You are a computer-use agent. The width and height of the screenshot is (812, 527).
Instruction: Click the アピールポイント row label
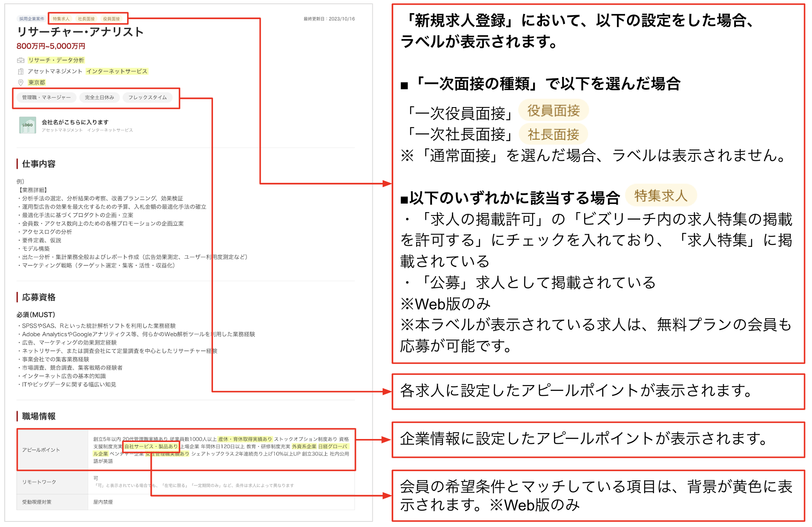pyautogui.click(x=41, y=450)
